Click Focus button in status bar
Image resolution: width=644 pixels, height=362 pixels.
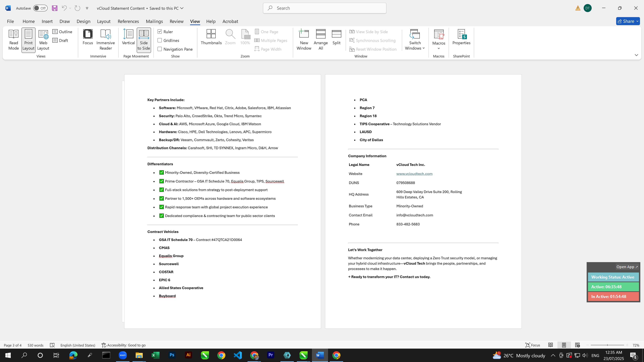(x=533, y=345)
